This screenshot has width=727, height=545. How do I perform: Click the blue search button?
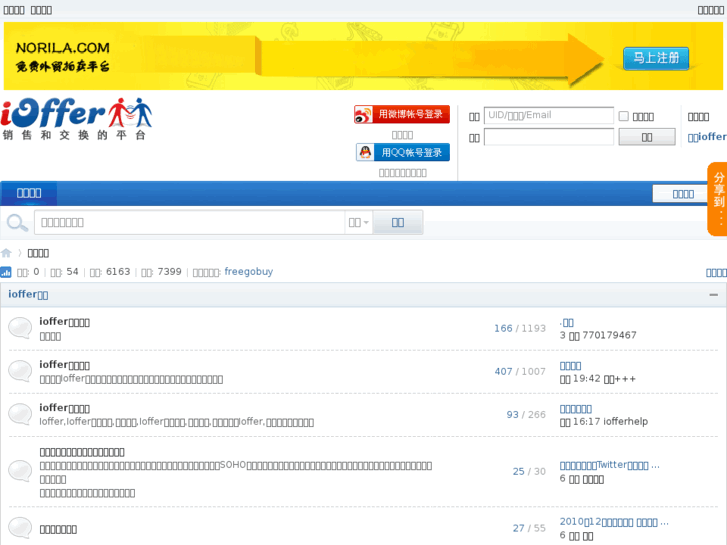398,223
